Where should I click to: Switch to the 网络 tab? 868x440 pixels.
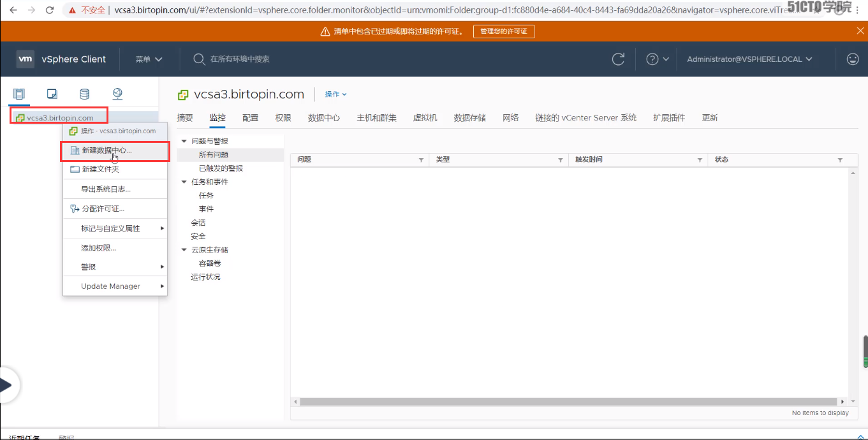coord(511,118)
